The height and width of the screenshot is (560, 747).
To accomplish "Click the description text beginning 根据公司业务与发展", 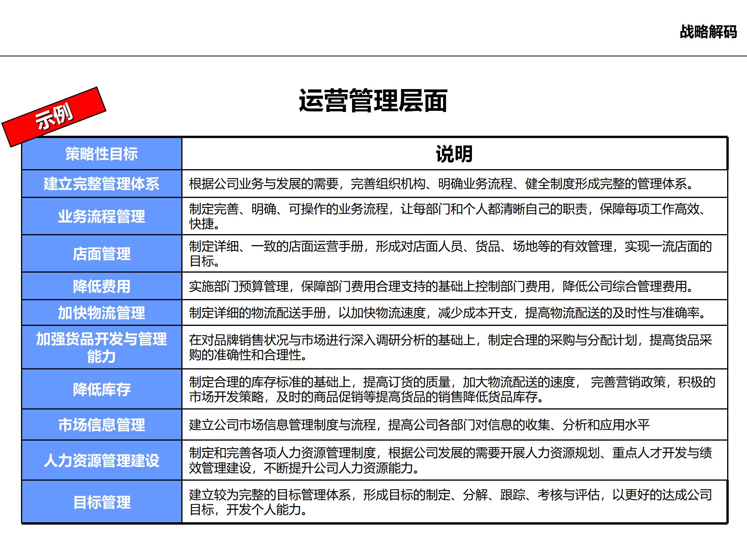I will coord(441,184).
